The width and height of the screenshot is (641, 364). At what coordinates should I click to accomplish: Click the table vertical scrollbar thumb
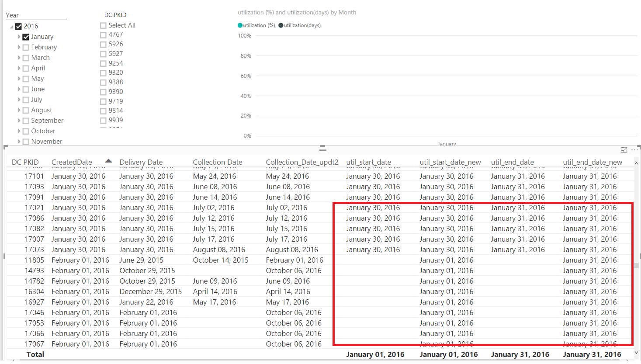[x=637, y=265]
